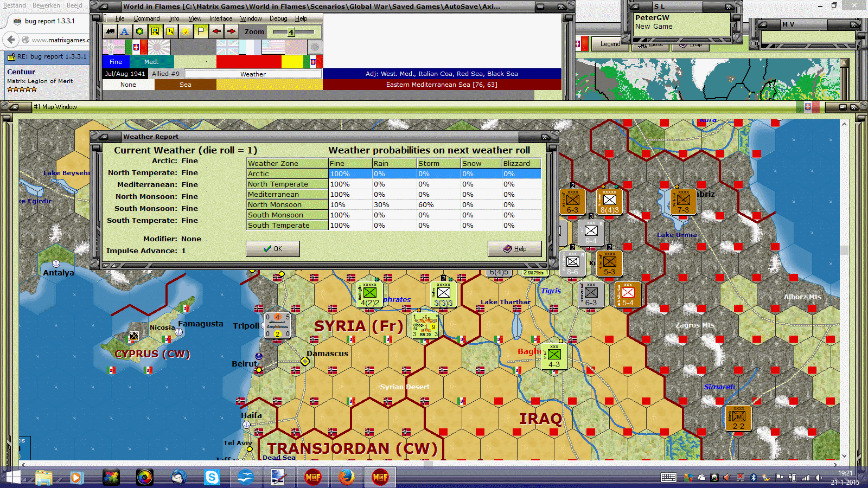Viewport: 868px width, 488px height.
Task: Click the 8(4)3 brown unit counter
Action: (x=609, y=202)
